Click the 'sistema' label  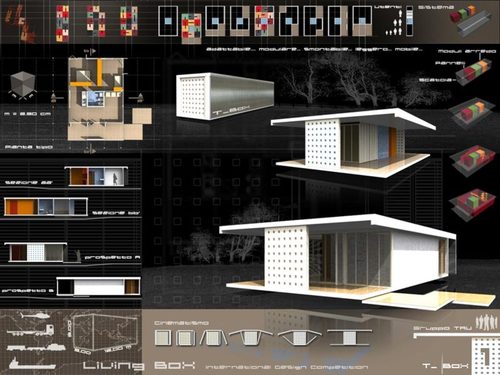436,7
